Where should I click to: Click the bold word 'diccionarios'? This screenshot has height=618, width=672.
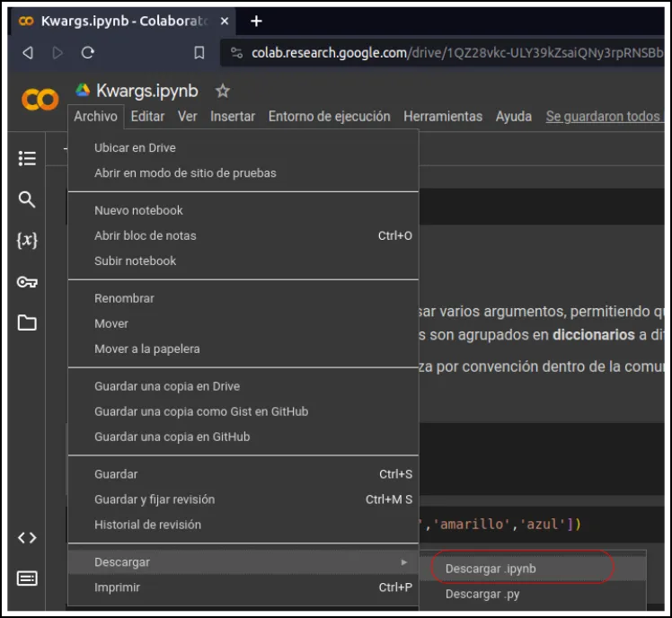tap(594, 335)
